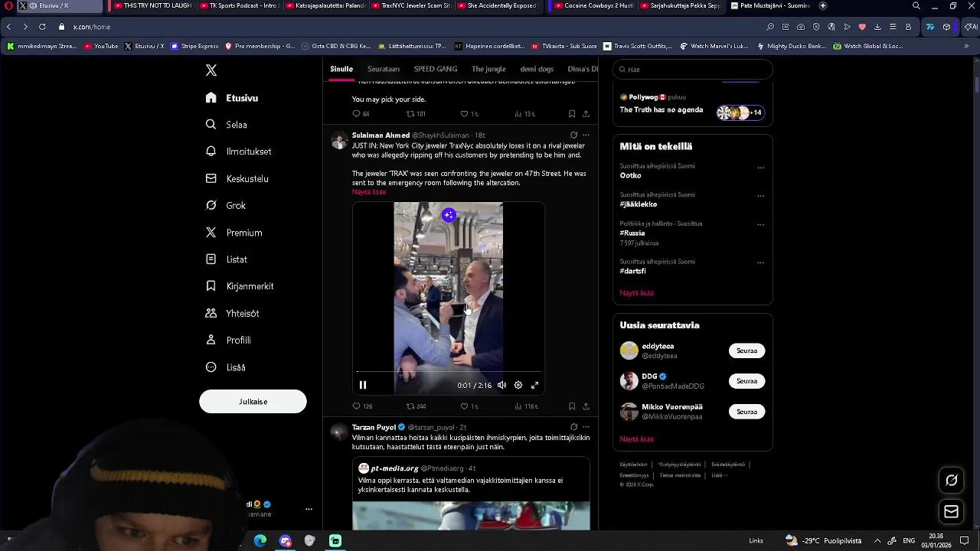Enter fullscreen on the video
This screenshot has width=980, height=551.
pyautogui.click(x=535, y=385)
